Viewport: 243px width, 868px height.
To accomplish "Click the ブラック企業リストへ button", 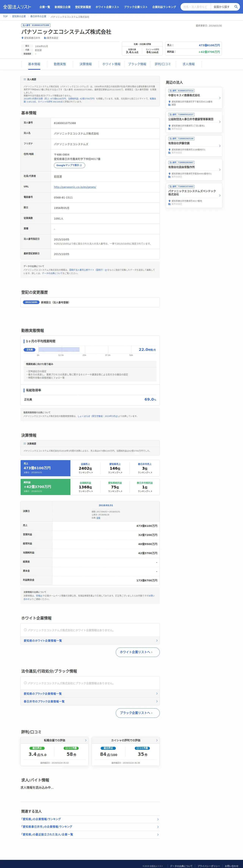I will (138, 713).
